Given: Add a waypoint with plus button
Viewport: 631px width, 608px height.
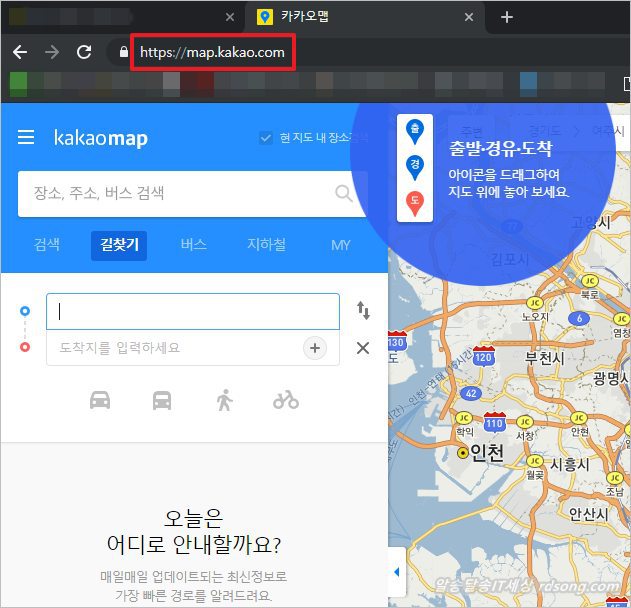Looking at the screenshot, I should [315, 348].
